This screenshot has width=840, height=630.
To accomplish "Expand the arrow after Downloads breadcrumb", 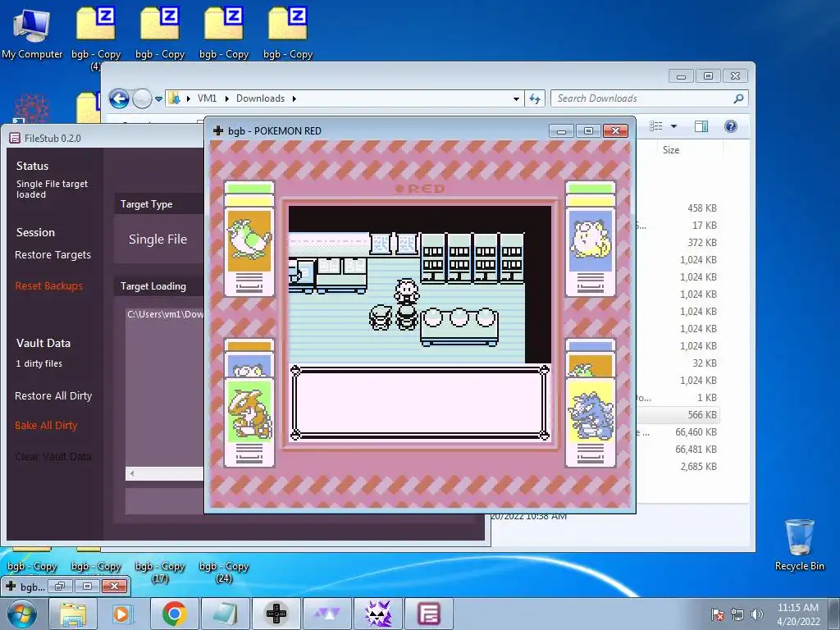I will 294,98.
